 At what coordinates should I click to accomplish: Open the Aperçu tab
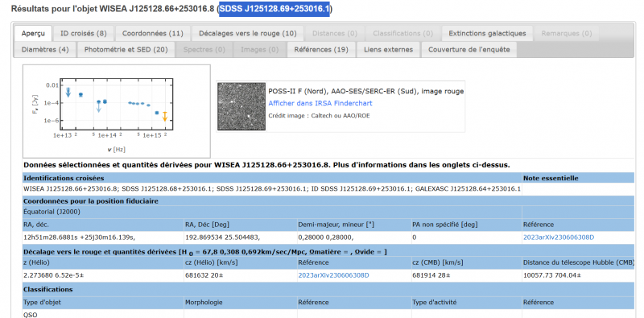[x=33, y=33]
